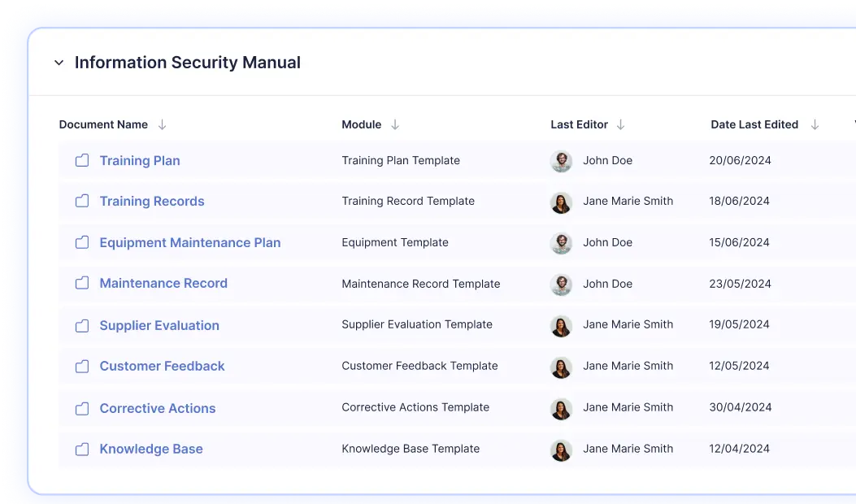Click the Equipment Maintenance Plan document icon
The width and height of the screenshot is (856, 504).
point(82,242)
